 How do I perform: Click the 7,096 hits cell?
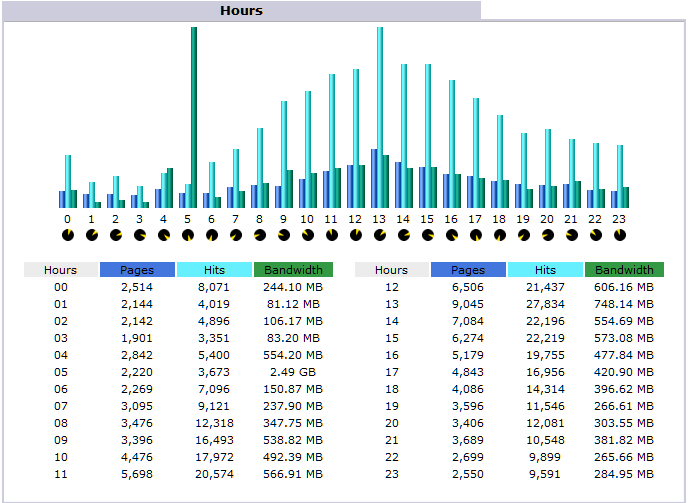click(x=214, y=389)
